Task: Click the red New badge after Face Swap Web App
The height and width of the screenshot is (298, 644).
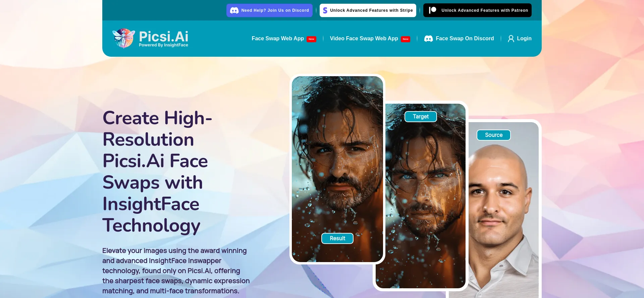Action: point(311,39)
